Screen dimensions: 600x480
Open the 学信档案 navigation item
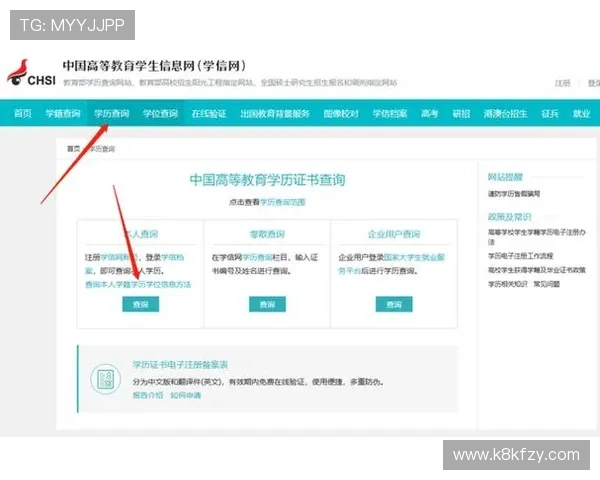(390, 113)
